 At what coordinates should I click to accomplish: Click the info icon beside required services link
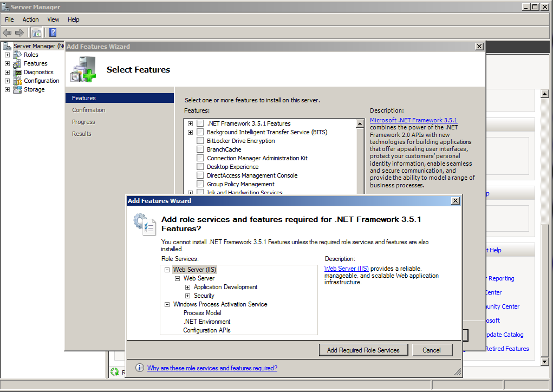(140, 368)
